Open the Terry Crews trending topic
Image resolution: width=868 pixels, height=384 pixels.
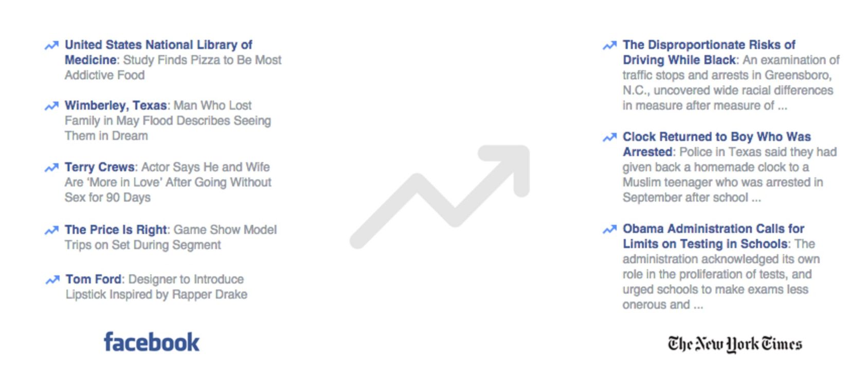tap(100, 167)
